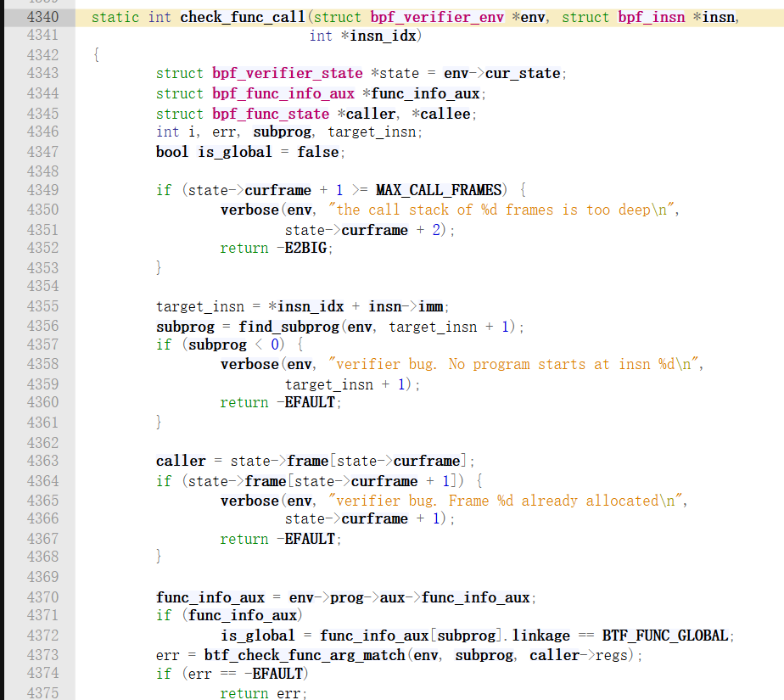The height and width of the screenshot is (700, 784).
Task: Click line number 4371 in the gutter
Action: (x=43, y=615)
